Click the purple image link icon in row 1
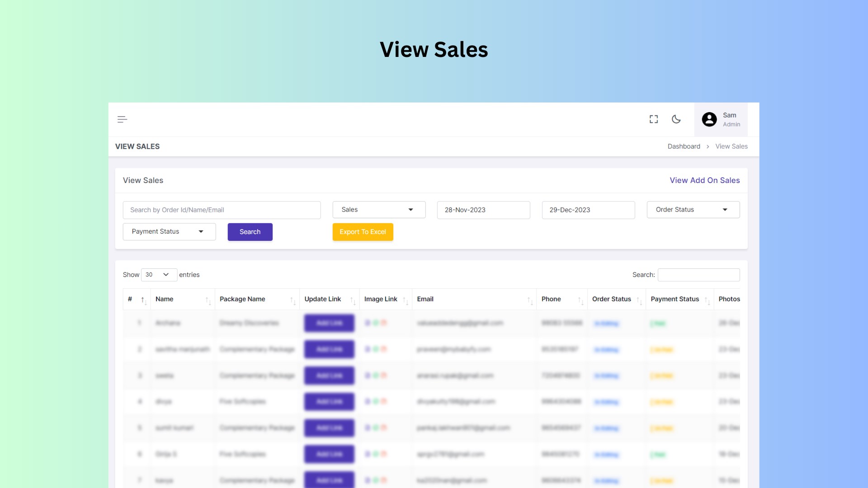Image resolution: width=868 pixels, height=488 pixels. [x=368, y=323]
